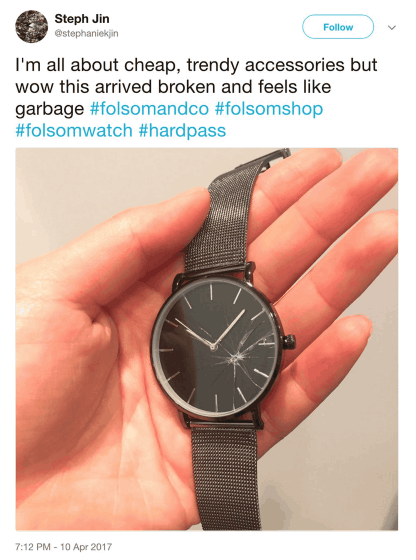This screenshot has height=560, width=416.
Task: Click the word "garbage" in tweet text
Action: 50,109
